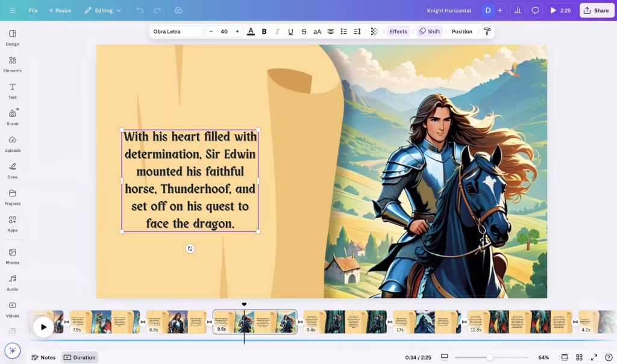Redo the last action
Image resolution: width=617 pixels, height=364 pixels.
(x=157, y=10)
